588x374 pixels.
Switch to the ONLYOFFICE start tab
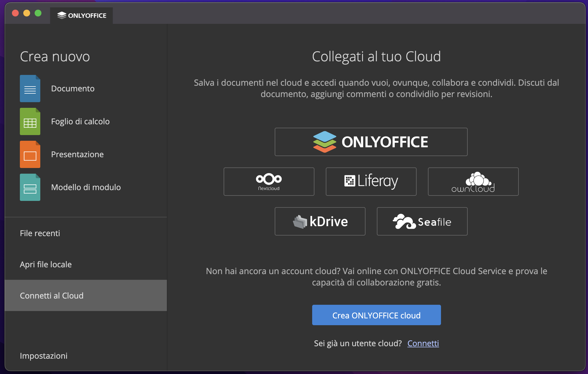81,15
